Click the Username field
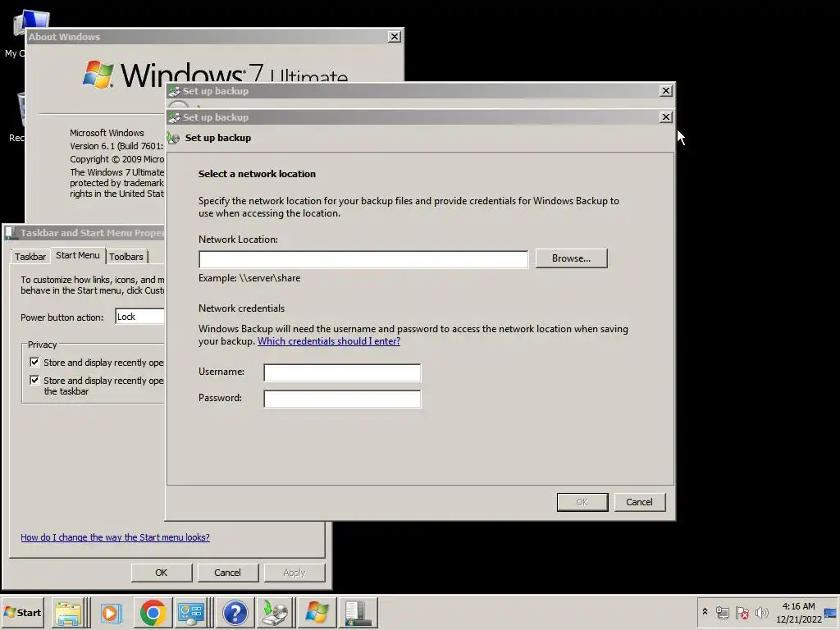This screenshot has height=630, width=840. coord(342,372)
